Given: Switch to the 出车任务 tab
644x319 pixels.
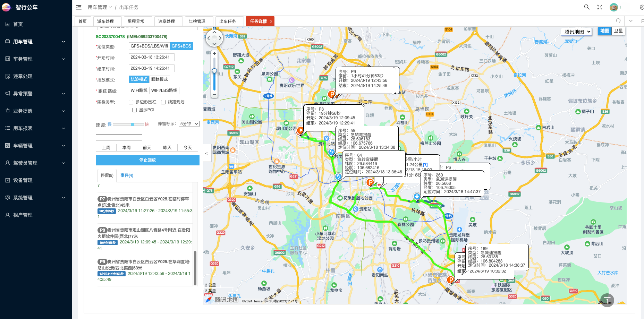Looking at the screenshot, I should (x=230, y=21).
